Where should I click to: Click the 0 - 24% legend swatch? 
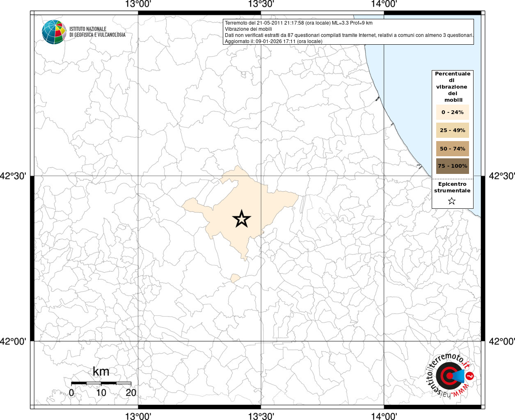452,112
